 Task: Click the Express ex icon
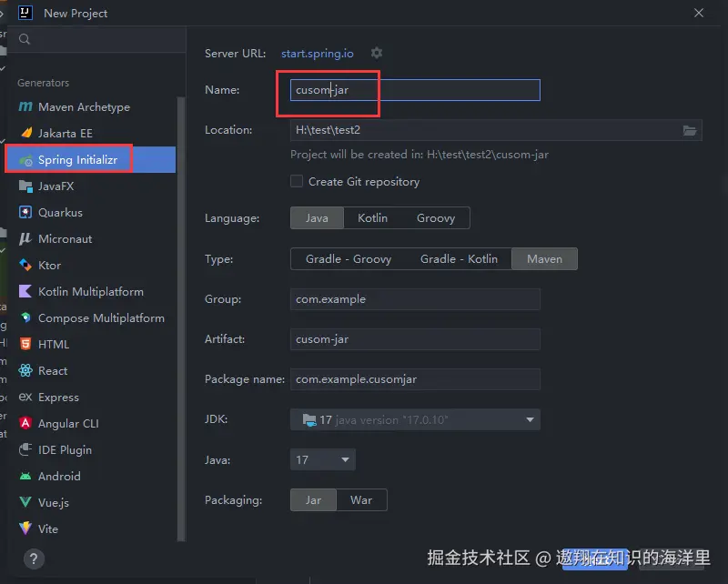pyautogui.click(x=25, y=397)
